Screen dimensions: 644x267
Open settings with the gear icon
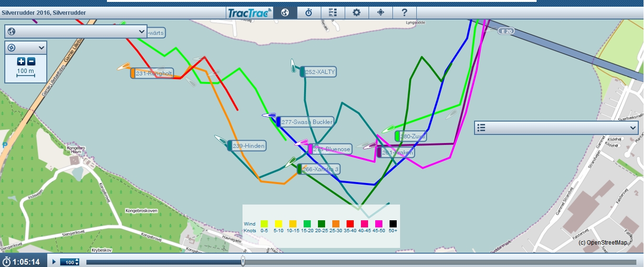point(357,12)
